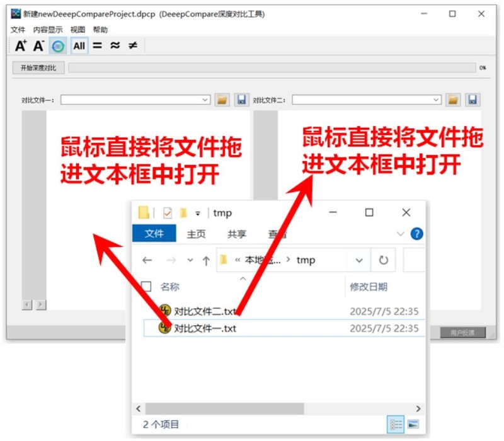504x441 pixels.
Task: Sort by 修改日期 column header
Action: click(x=369, y=287)
